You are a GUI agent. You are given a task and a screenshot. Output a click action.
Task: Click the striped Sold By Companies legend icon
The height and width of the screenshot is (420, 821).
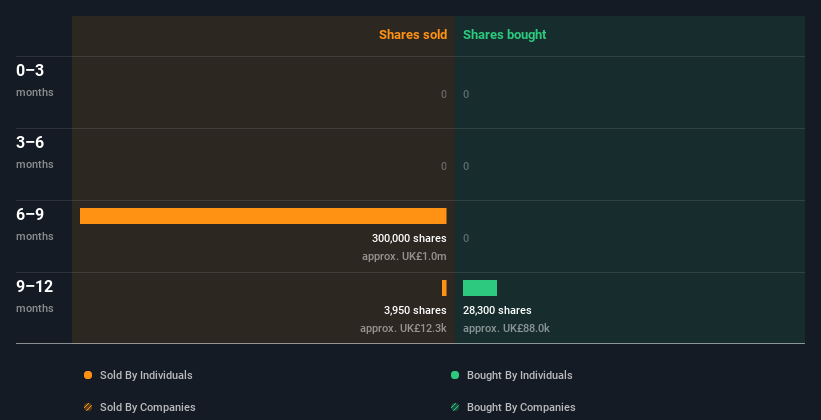(88, 407)
